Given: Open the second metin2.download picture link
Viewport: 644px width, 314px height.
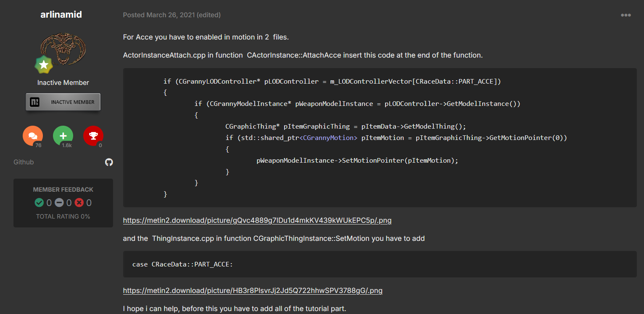Looking at the screenshot, I should click(x=252, y=290).
